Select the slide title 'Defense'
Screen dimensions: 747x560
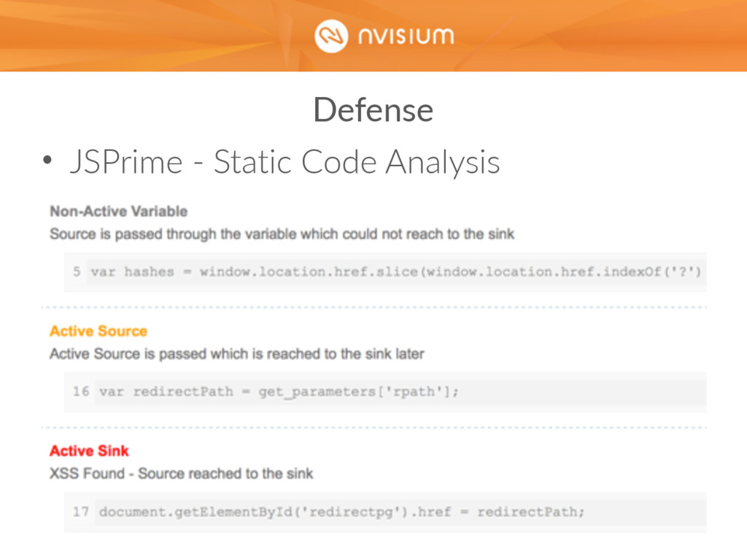(373, 110)
